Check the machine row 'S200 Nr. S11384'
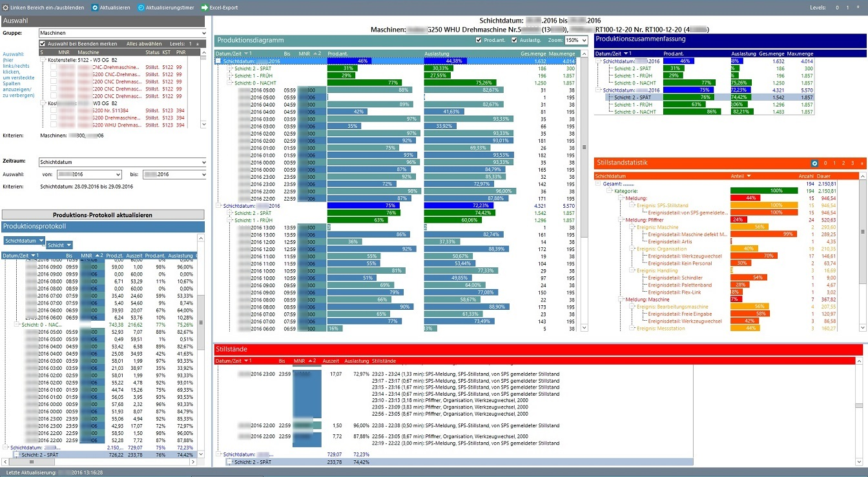868x477 pixels. 54,110
